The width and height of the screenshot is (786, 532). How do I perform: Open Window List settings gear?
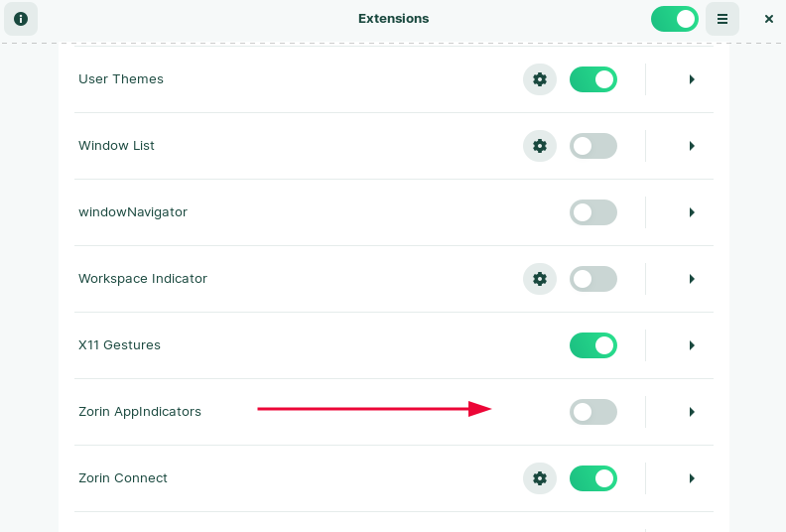coord(540,146)
